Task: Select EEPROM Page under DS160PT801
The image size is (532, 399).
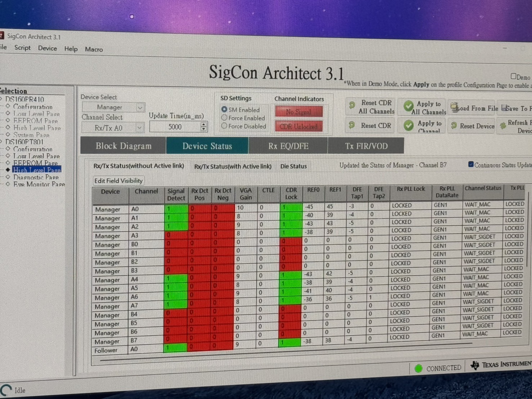Action: (x=35, y=163)
